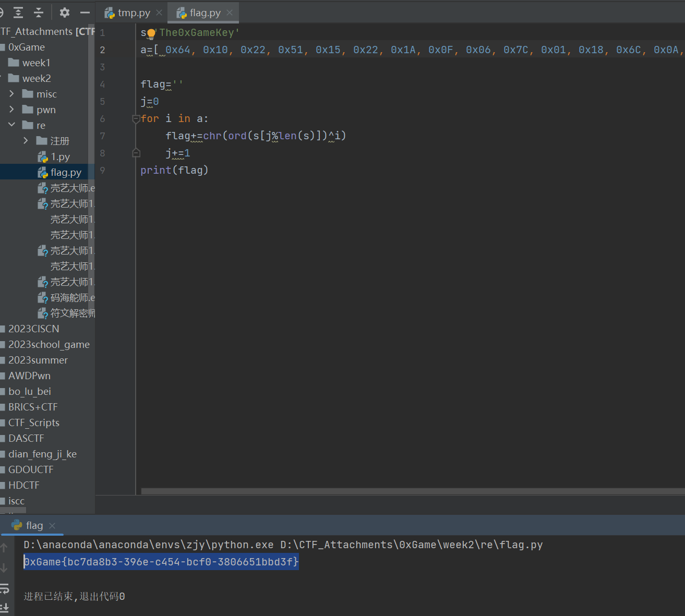Close the flag.py editor tab
Viewport: 685px width, 616px height.
pos(230,13)
